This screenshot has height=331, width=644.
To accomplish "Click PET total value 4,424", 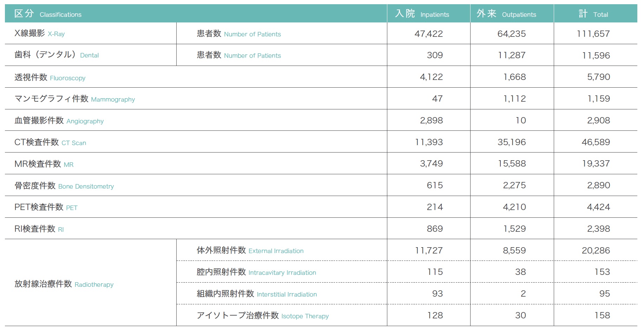I will [599, 207].
